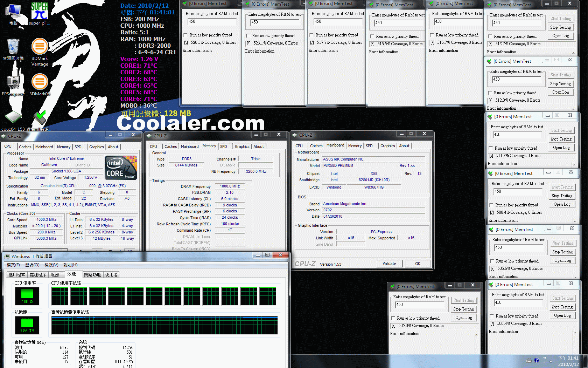Image resolution: width=588 pixels, height=368 pixels.
Task: Launch the 3DMark06 desktop shortcut
Action: click(x=40, y=84)
